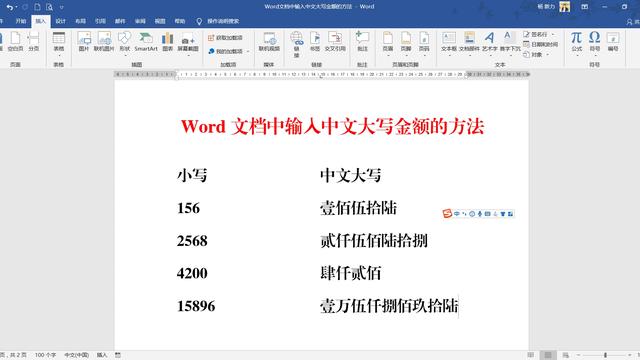Click the Ribbon Display Options icon
The image size is (640, 360).
point(584,7)
